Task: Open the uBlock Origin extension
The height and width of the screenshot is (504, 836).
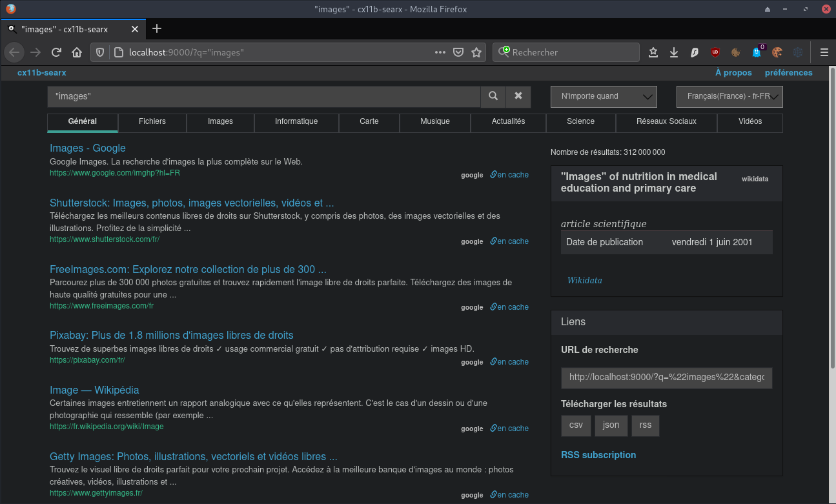Action: [715, 52]
